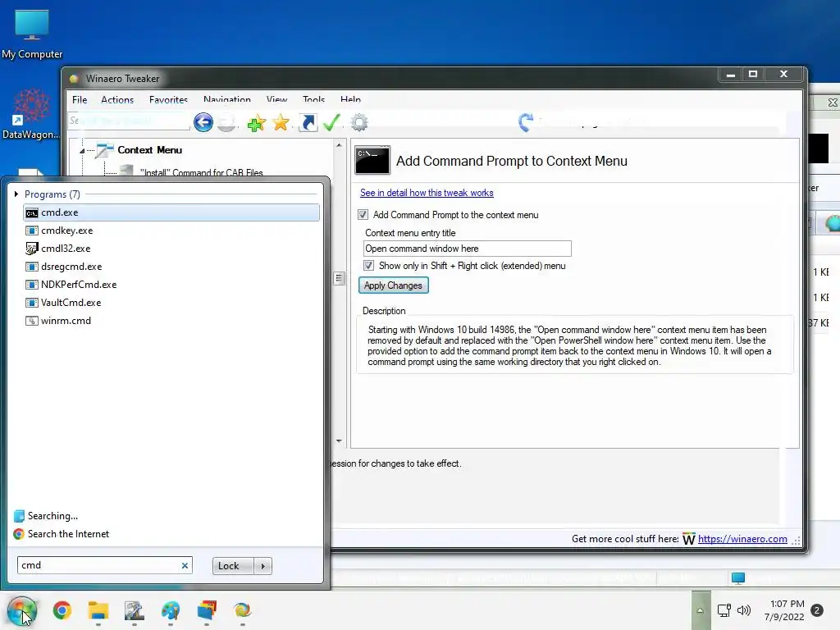Open the Favorites menu
The height and width of the screenshot is (630, 840).
(x=168, y=99)
